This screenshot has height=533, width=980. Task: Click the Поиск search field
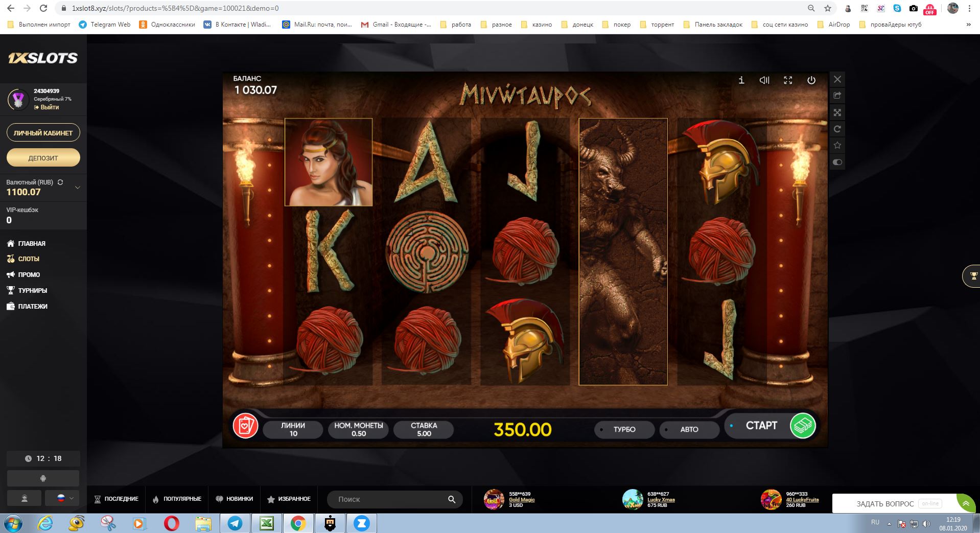click(x=388, y=499)
